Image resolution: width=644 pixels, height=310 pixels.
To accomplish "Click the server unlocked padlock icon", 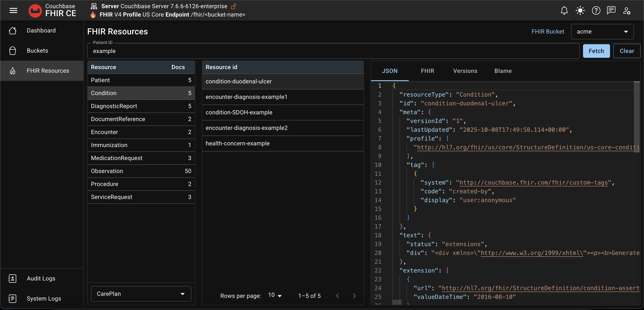I will [x=234, y=6].
